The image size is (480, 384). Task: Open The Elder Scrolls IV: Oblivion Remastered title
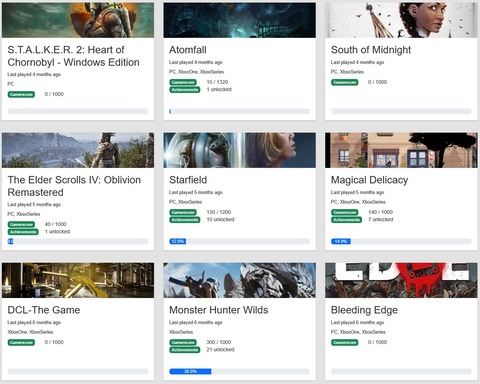click(x=74, y=186)
